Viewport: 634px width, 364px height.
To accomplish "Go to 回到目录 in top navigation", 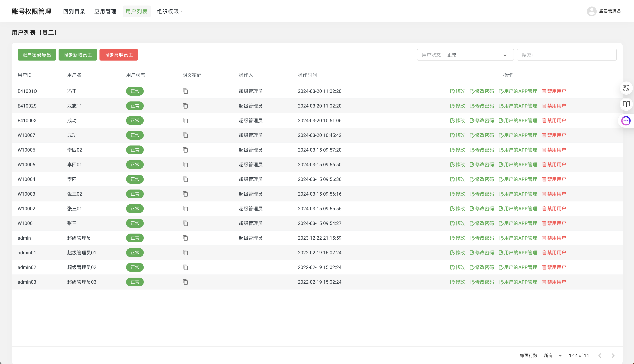I will (x=74, y=12).
